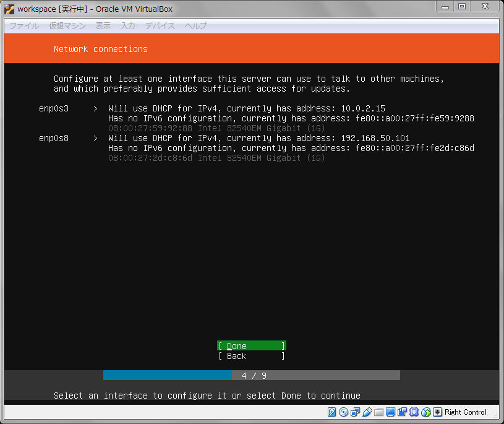Click the overlapping screens recording status icon

(x=402, y=412)
